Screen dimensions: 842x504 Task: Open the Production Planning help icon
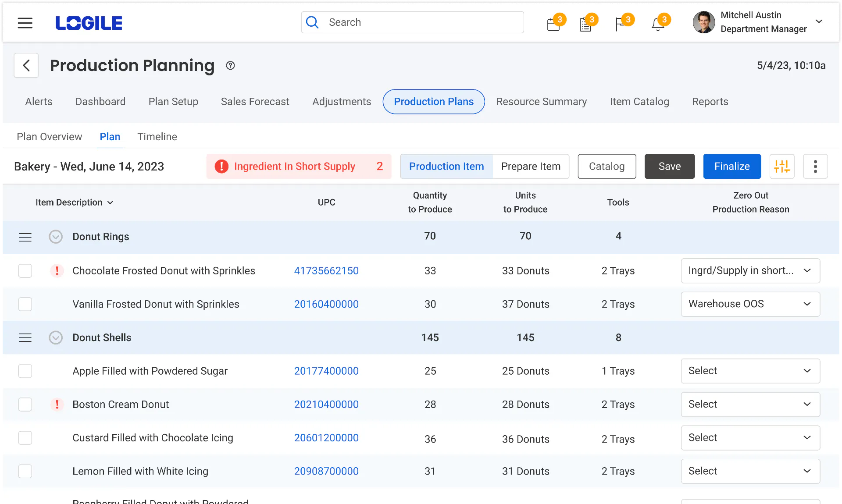(230, 65)
